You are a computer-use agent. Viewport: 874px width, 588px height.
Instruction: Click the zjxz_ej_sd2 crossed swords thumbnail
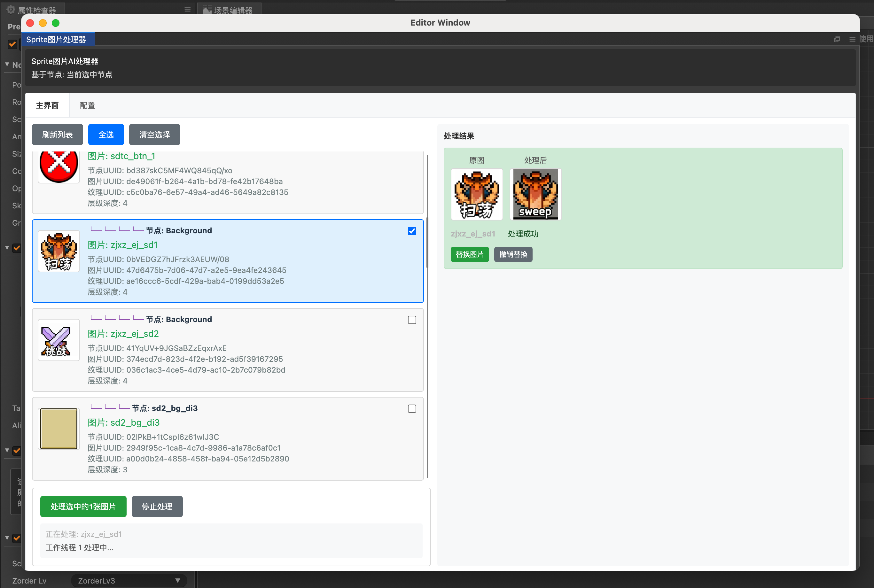(59, 340)
